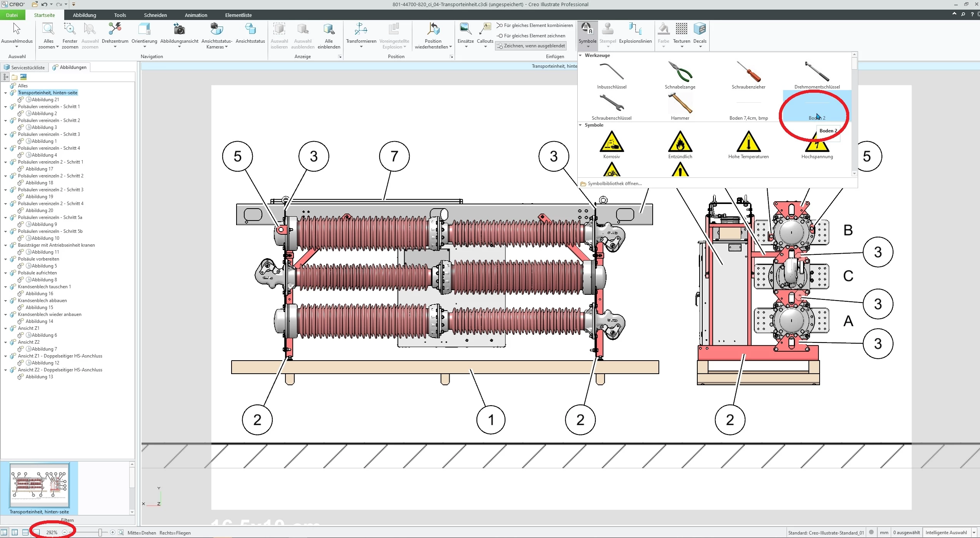Image resolution: width=980 pixels, height=538 pixels.
Task: Insert the Korrosiv warning symbol
Action: point(611,142)
